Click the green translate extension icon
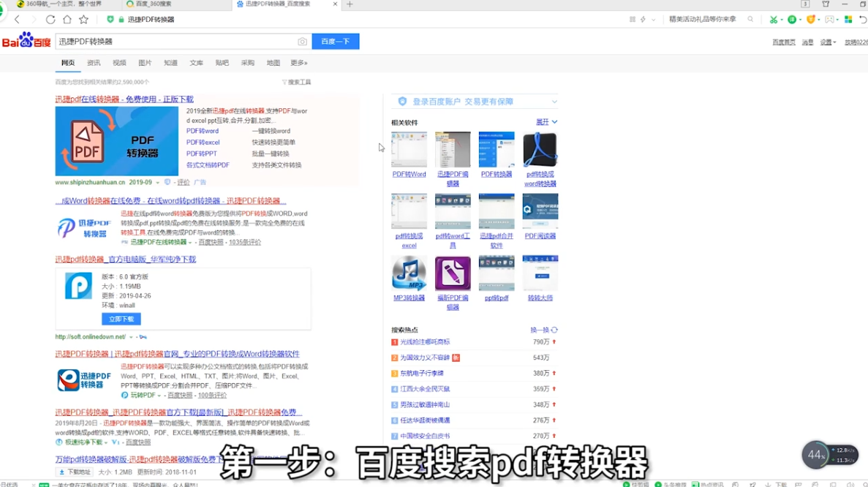 (x=792, y=19)
